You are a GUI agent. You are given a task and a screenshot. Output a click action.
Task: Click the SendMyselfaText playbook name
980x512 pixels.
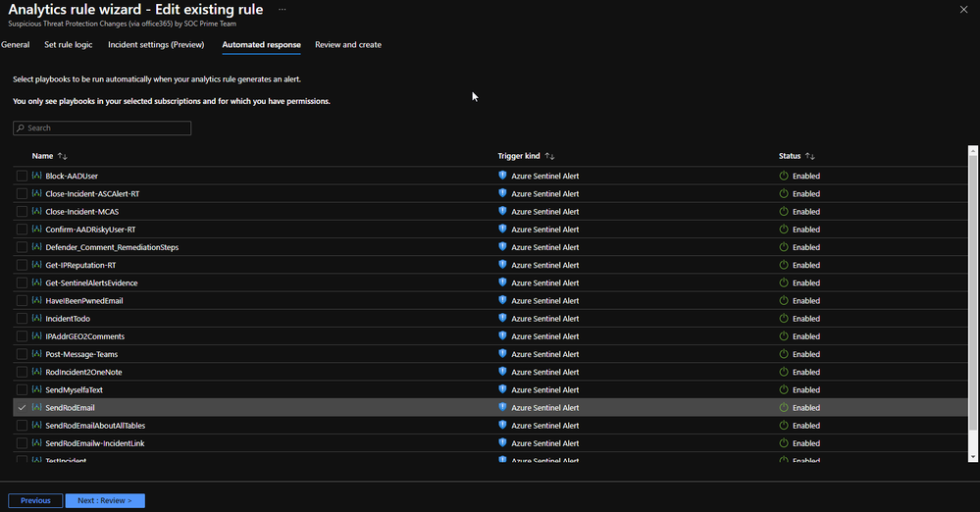click(74, 390)
